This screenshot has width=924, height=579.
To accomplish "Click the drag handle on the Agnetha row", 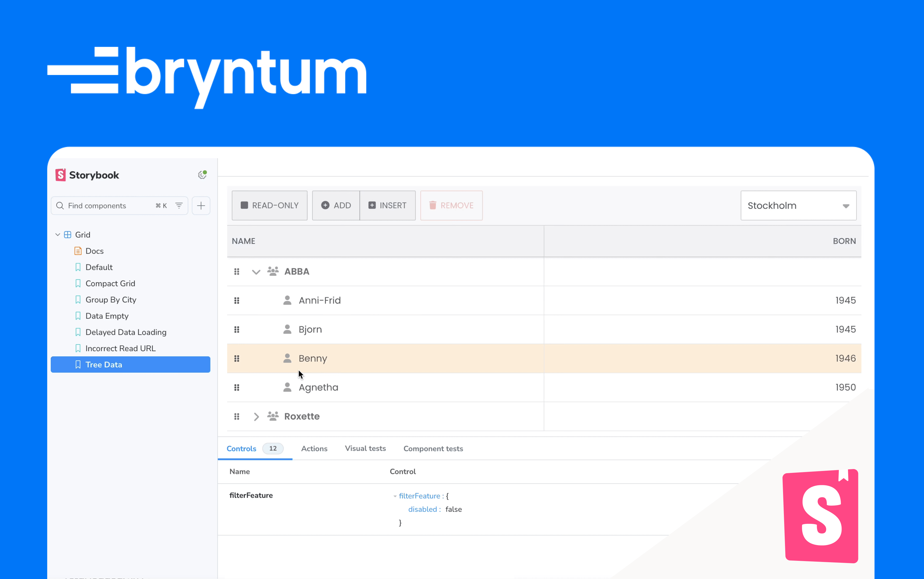I will (x=237, y=387).
